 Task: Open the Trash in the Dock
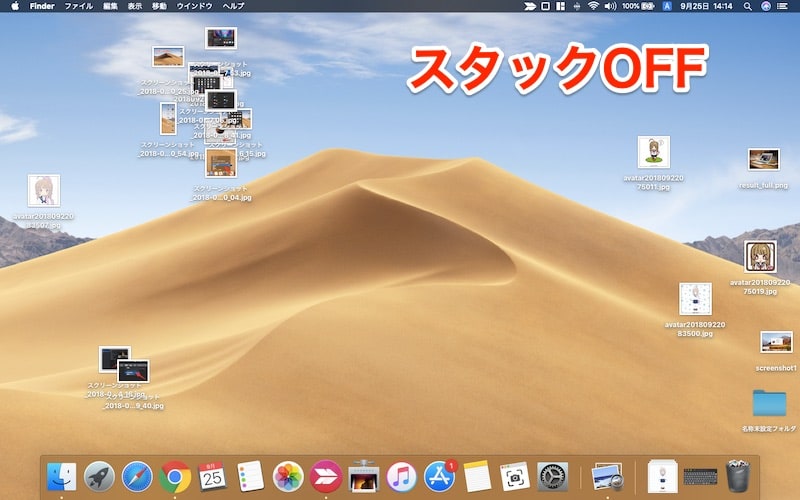click(738, 476)
